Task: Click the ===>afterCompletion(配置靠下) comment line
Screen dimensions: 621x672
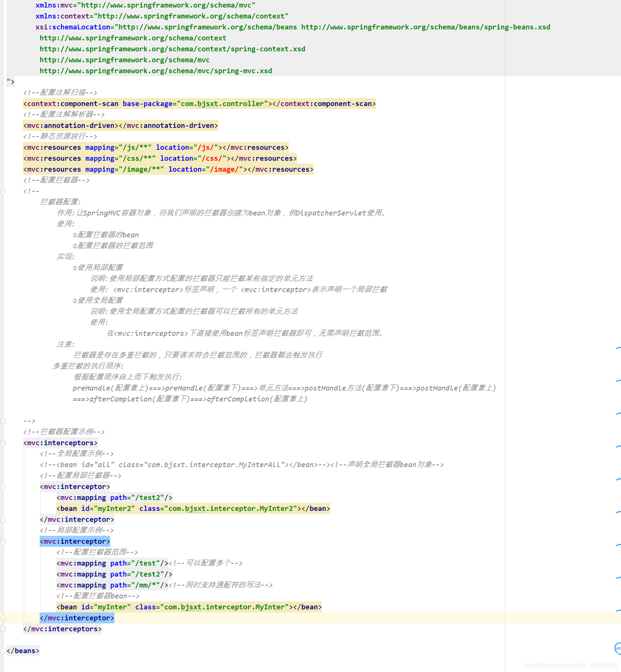Action: pos(190,399)
